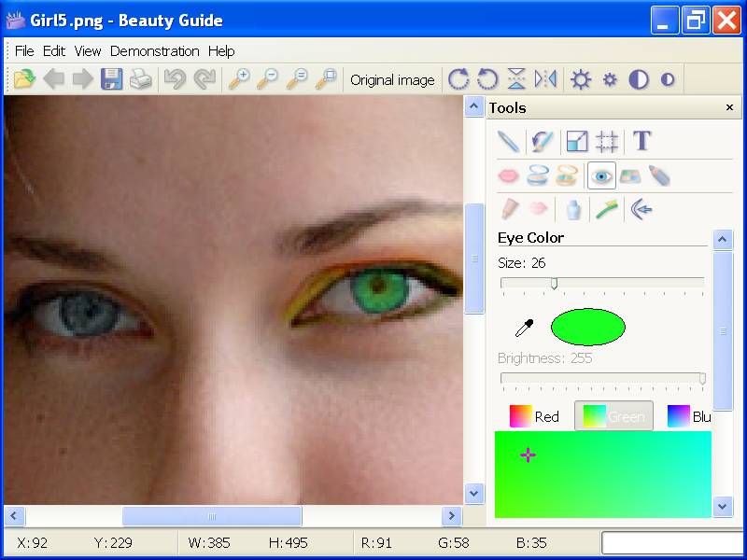Screen dimensions: 747x560
Task: Increase contrast with large half-circle icon
Action: [639, 79]
